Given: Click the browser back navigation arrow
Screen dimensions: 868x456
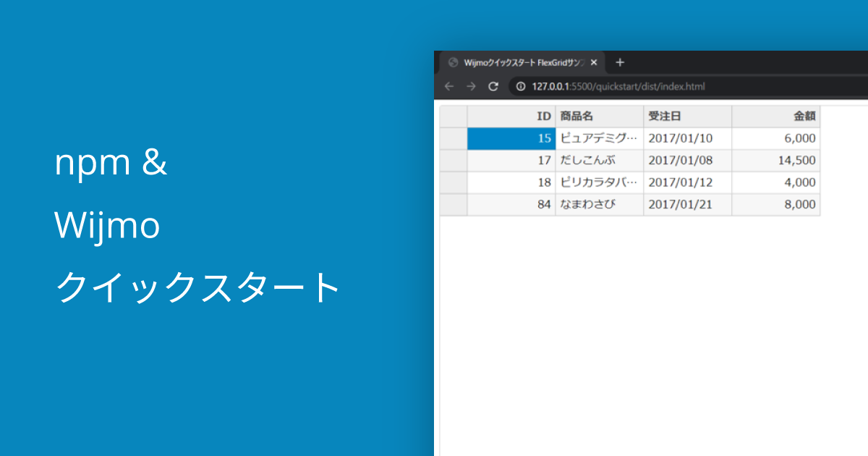Looking at the screenshot, I should (x=449, y=86).
